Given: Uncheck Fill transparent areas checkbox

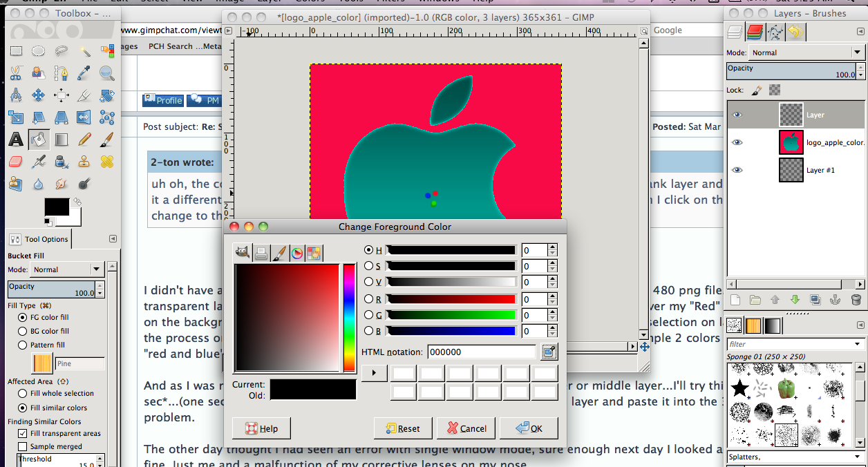Looking at the screenshot, I should pyautogui.click(x=23, y=433).
